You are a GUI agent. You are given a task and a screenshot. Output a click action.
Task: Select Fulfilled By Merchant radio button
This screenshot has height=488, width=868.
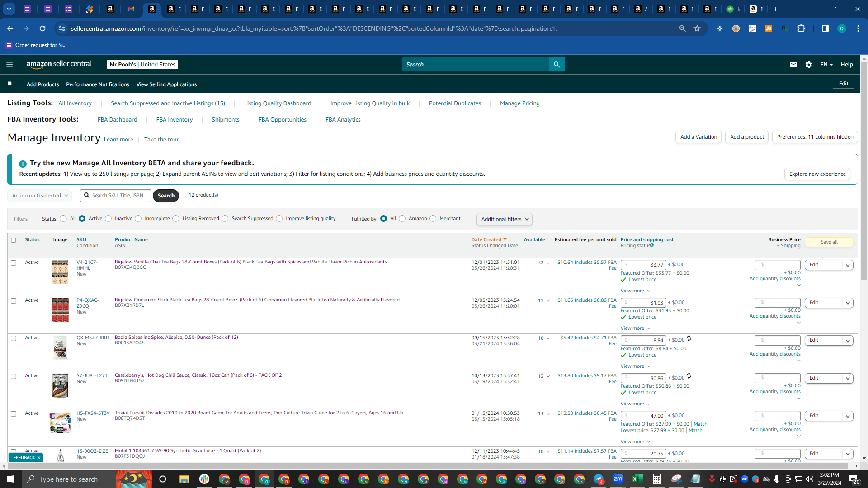tap(433, 219)
